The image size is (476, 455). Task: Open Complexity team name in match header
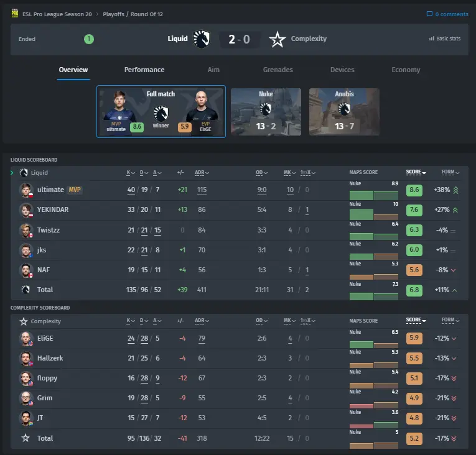(309, 39)
